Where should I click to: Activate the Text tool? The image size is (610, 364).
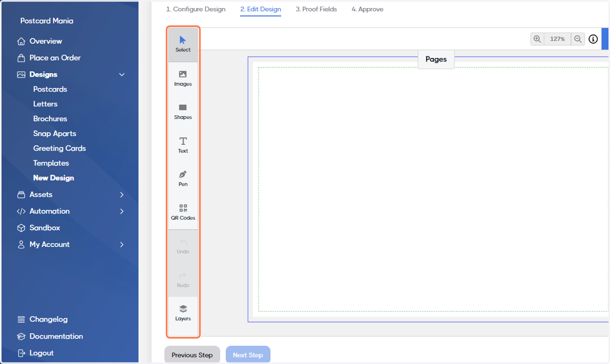tap(183, 145)
